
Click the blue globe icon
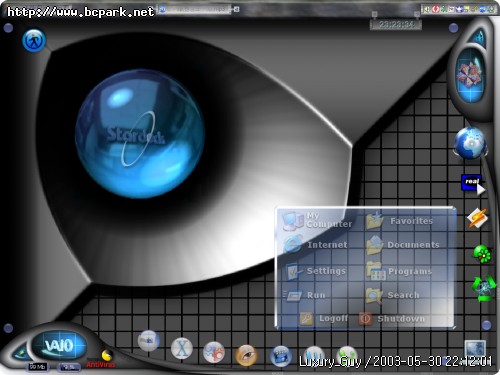click(x=470, y=143)
